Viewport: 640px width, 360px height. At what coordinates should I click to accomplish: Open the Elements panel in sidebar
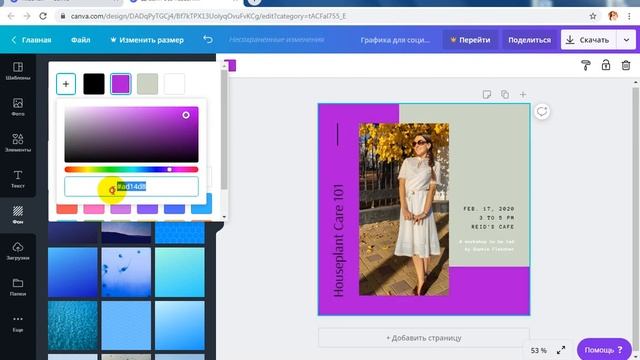click(x=18, y=143)
